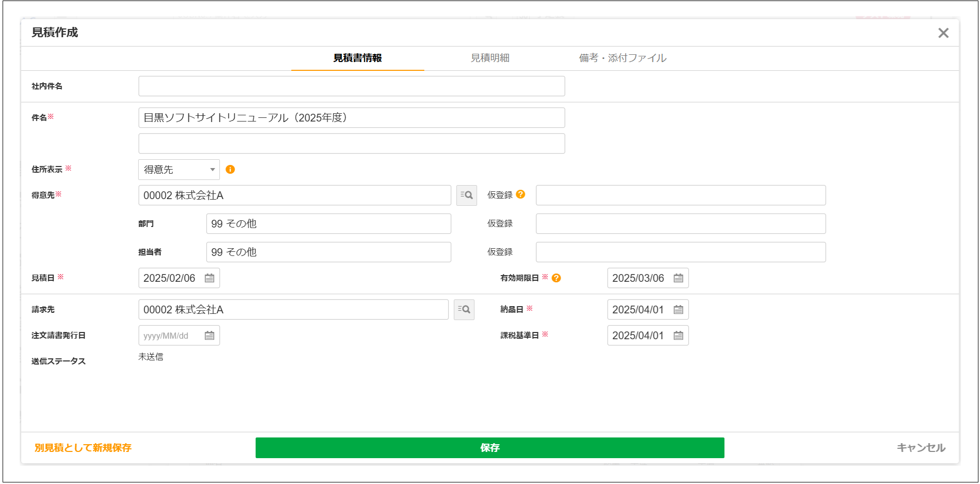Click the info icon beside 住所表示
Image resolution: width=980 pixels, height=484 pixels.
click(230, 169)
